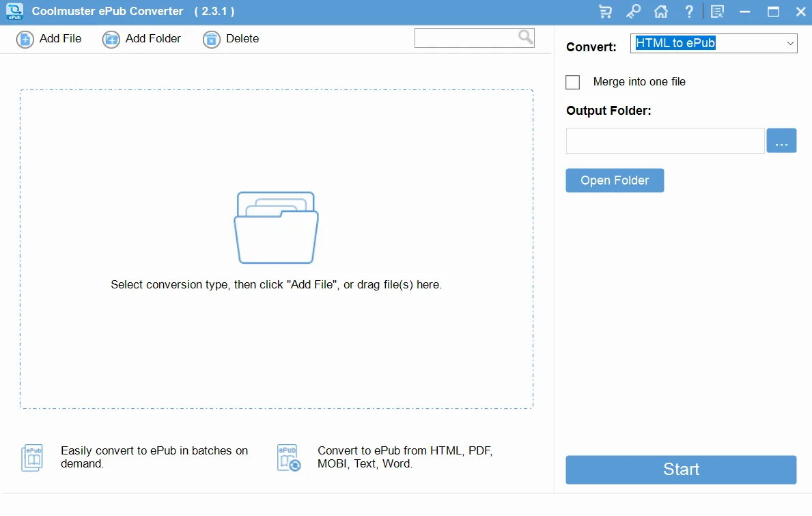Open the feedback notes icon in the title bar

tap(717, 12)
